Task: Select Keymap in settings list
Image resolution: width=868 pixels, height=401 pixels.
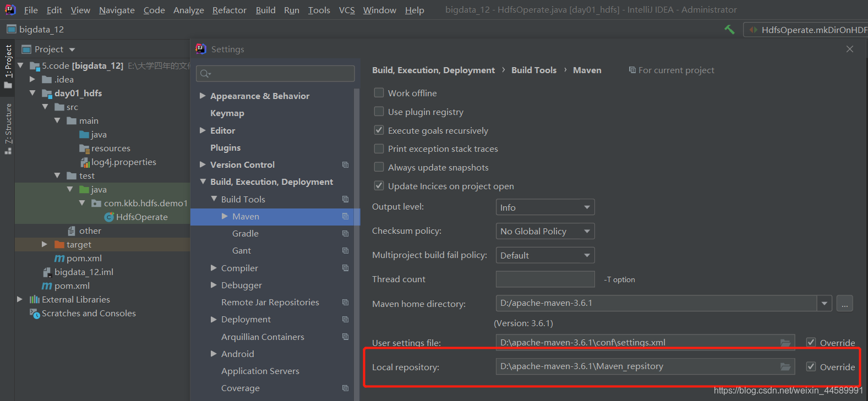Action: click(x=227, y=113)
